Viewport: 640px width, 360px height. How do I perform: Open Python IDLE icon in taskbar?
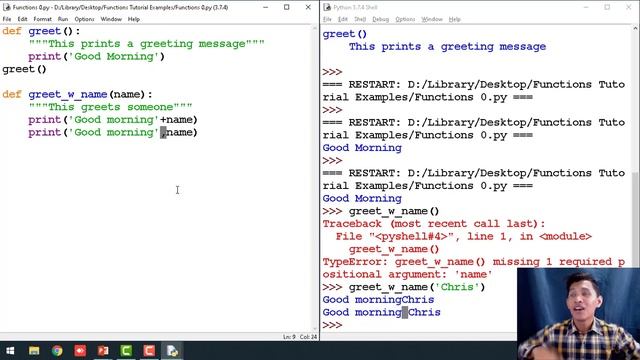(x=172, y=351)
